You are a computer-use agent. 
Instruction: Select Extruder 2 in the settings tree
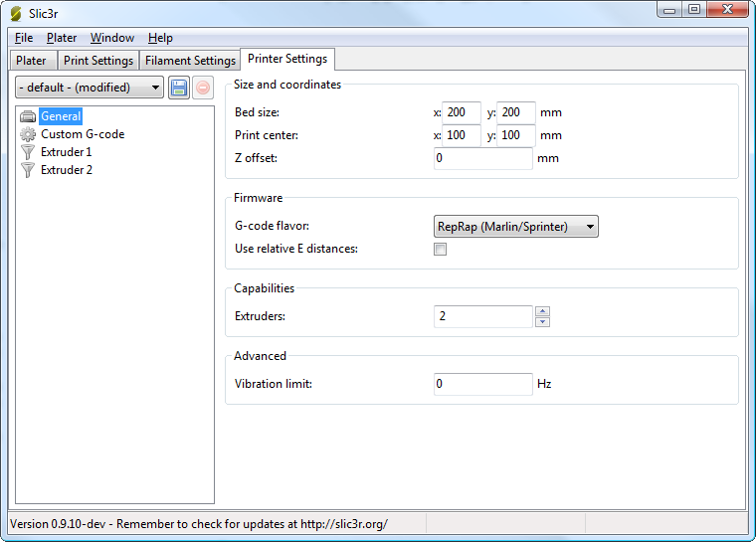coord(66,170)
